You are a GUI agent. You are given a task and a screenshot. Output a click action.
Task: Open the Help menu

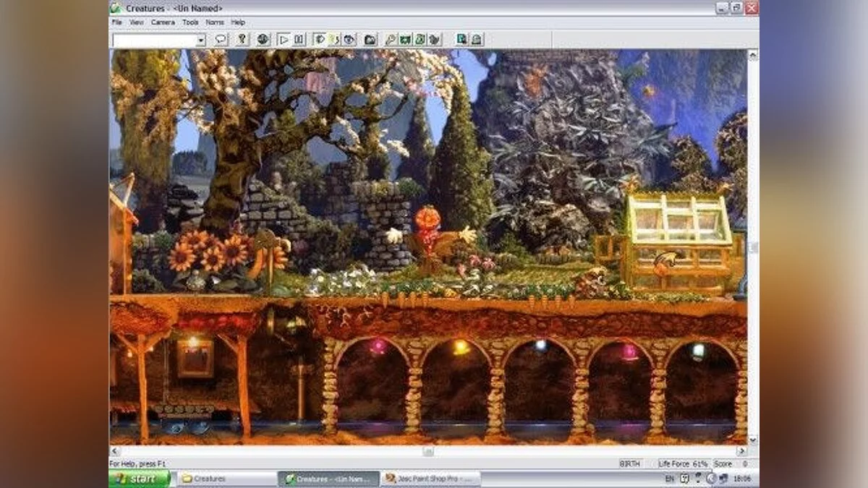click(238, 22)
